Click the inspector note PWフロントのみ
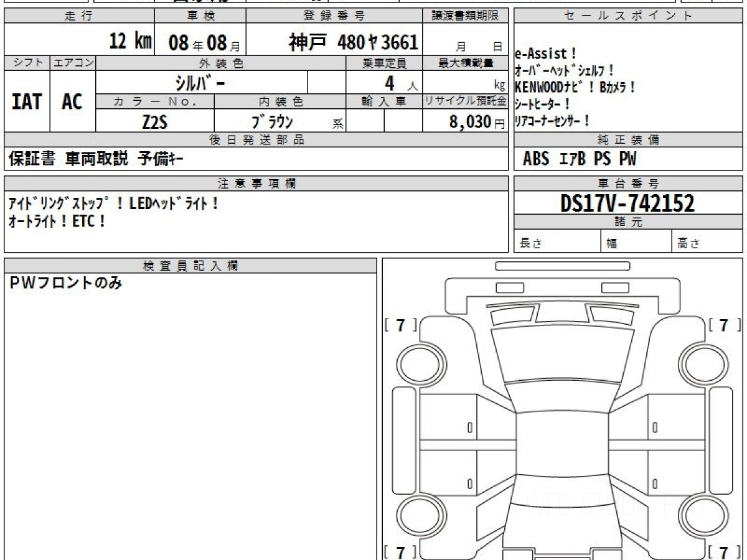This screenshot has width=747, height=560. pyautogui.click(x=67, y=284)
